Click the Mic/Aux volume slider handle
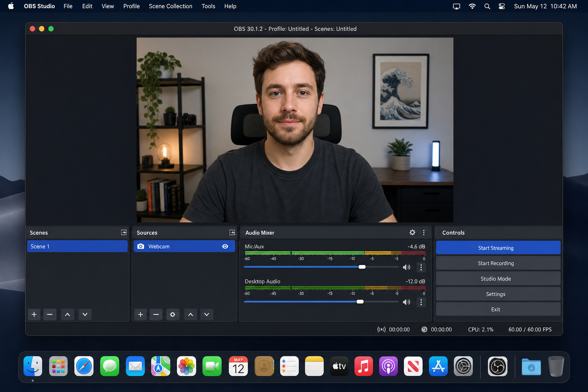The width and height of the screenshot is (588, 392). 362,267
